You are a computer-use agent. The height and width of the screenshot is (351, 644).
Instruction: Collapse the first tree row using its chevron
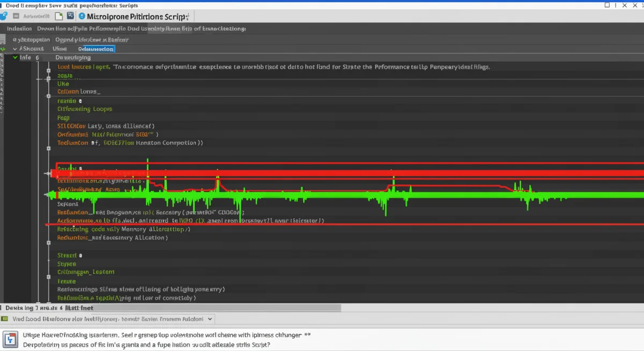tap(14, 48)
